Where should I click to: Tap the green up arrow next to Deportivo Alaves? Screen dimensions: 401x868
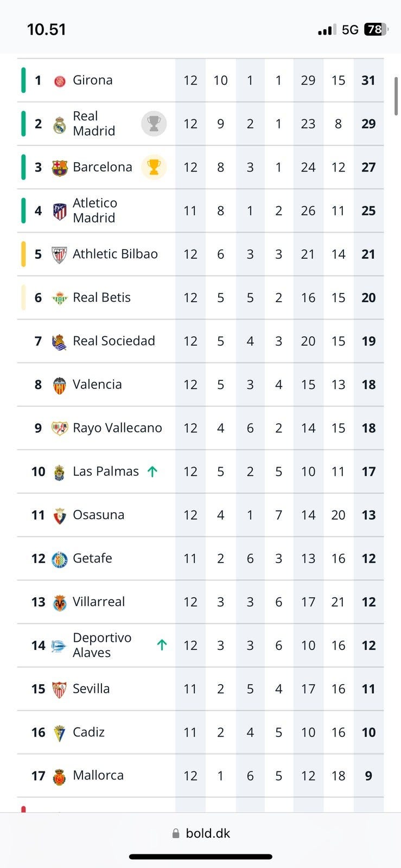point(162,645)
